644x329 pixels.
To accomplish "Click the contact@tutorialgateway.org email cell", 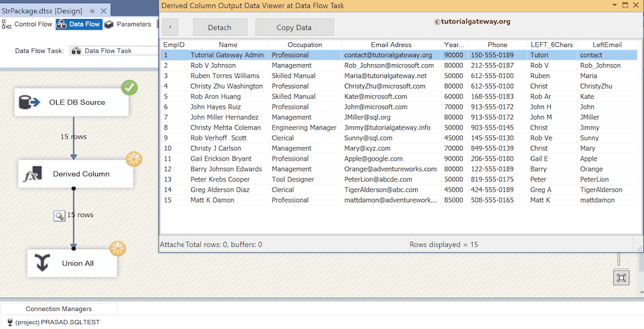I will [x=391, y=55].
